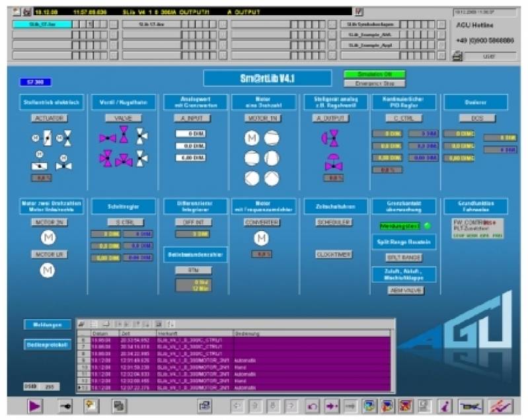Image resolution: width=528 pixels, height=420 pixels.
Task: Select the Bedienprotokoll tab button
Action: pyautogui.click(x=48, y=345)
